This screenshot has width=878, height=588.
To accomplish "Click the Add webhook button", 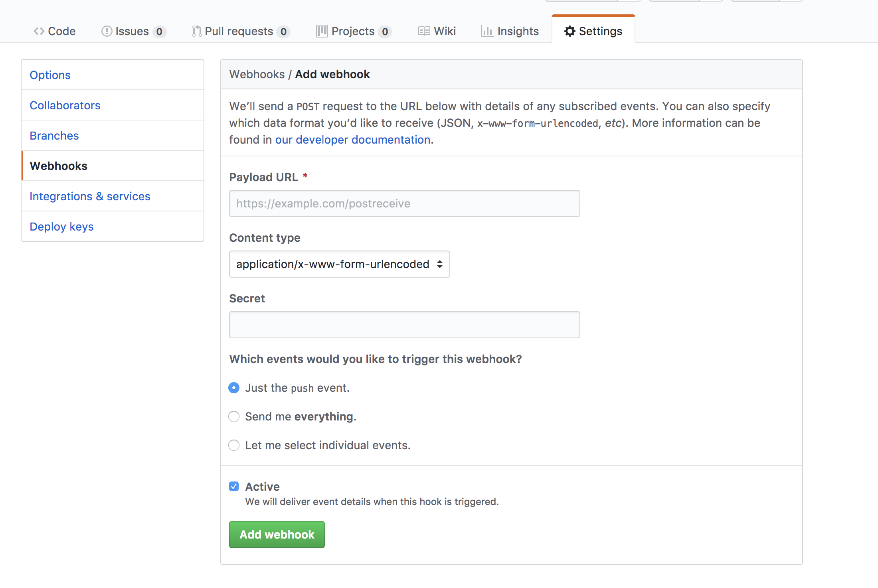I will tap(277, 535).
